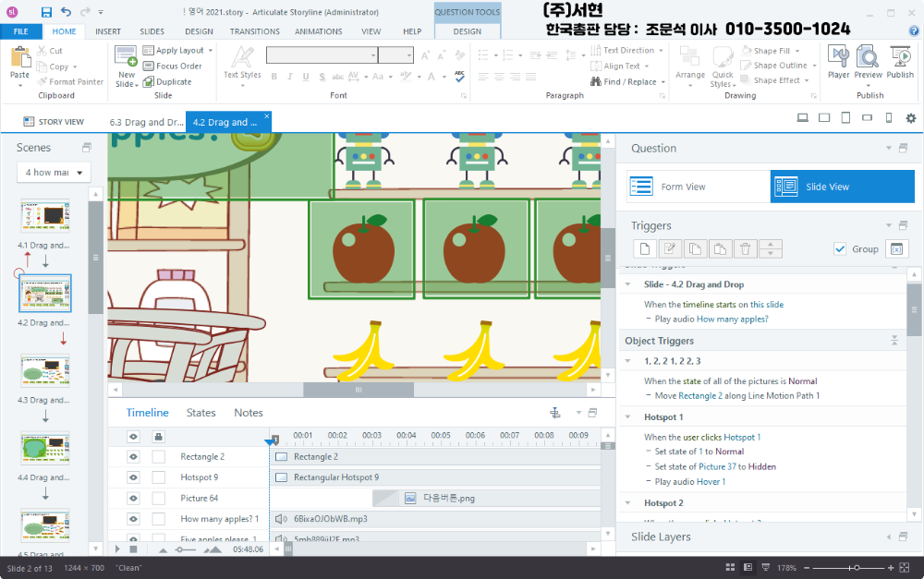This screenshot has width=924, height=579.
Task: Switch to the States tab
Action: point(201,413)
